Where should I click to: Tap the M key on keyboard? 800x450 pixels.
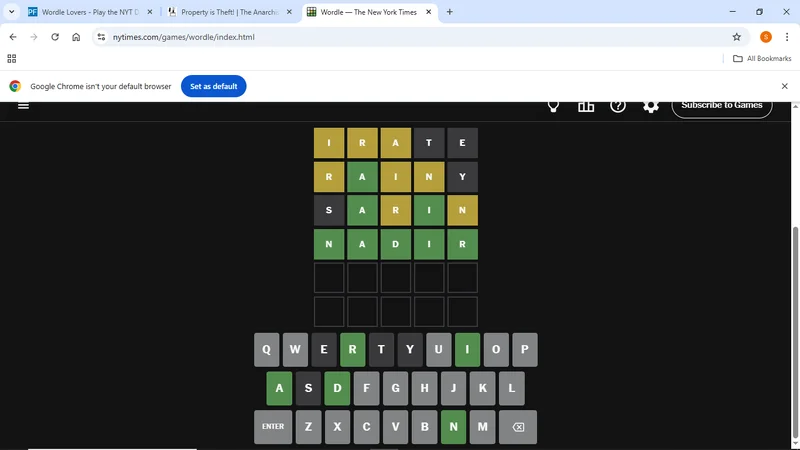(x=483, y=427)
